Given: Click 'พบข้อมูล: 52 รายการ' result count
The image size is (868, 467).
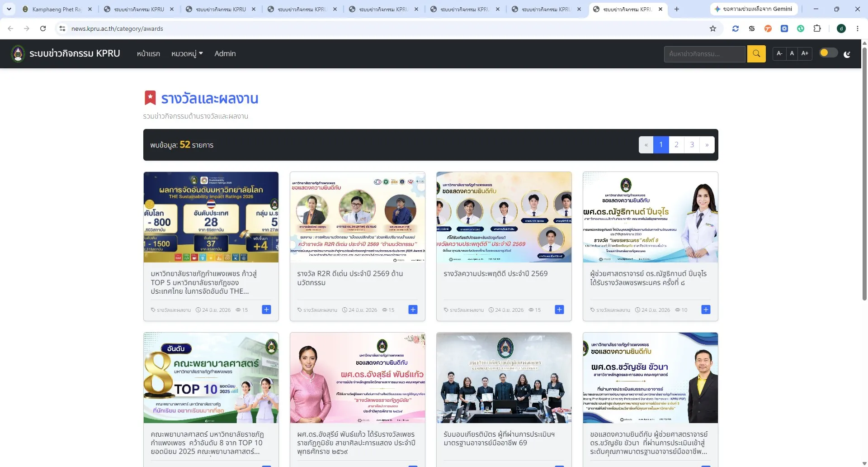Looking at the screenshot, I should pyautogui.click(x=182, y=145).
